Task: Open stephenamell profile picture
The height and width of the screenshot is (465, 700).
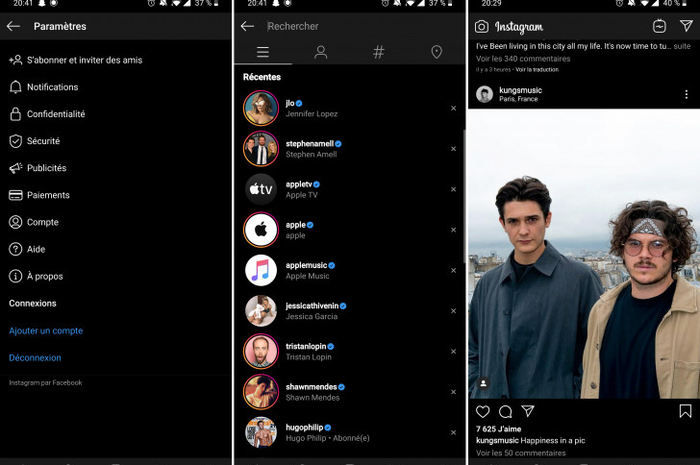Action: coord(261,149)
